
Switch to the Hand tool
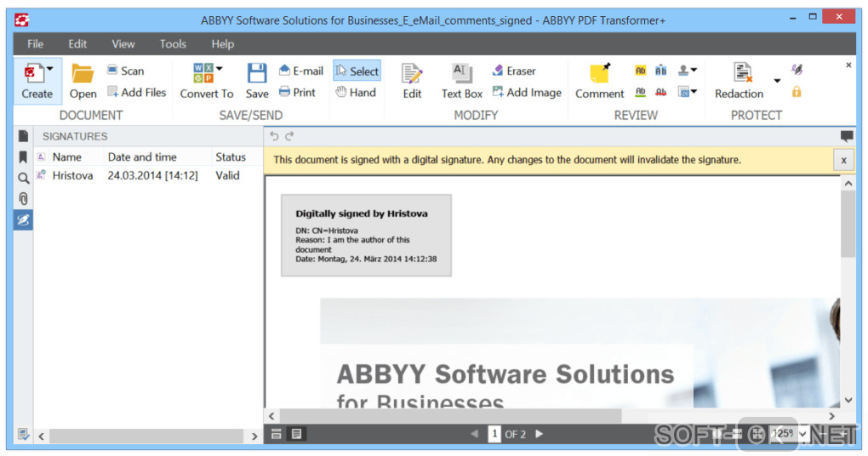click(x=356, y=93)
